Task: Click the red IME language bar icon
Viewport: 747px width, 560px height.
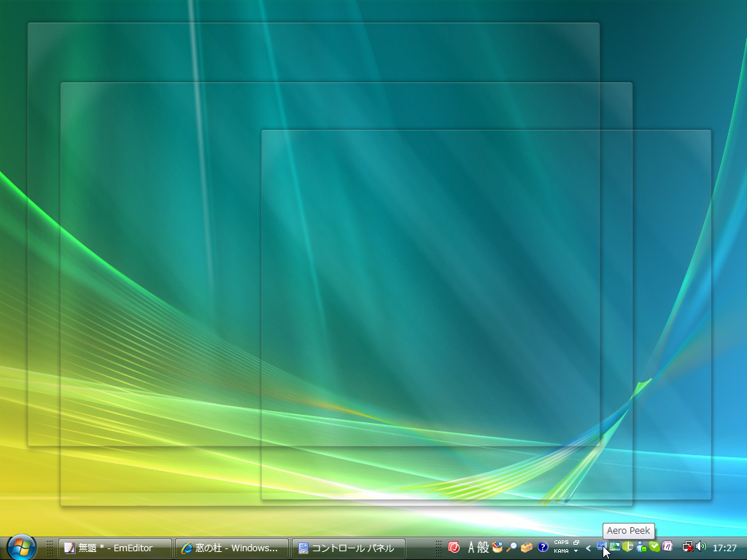Action: click(454, 548)
